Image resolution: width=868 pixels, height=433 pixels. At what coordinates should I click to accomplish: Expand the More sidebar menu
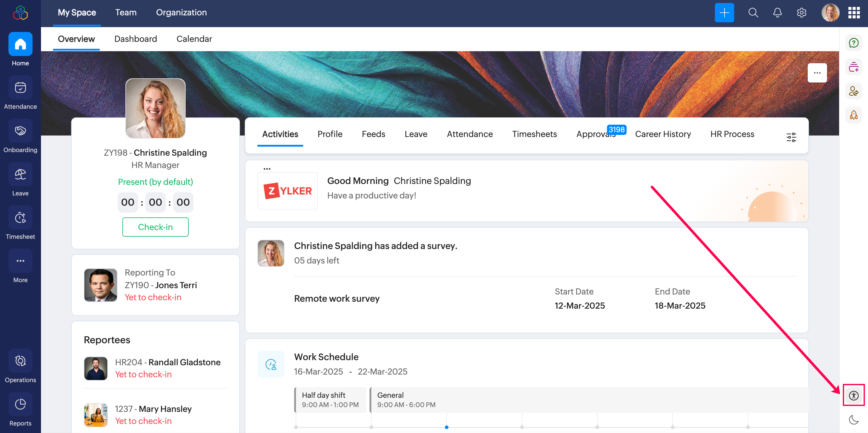click(20, 261)
